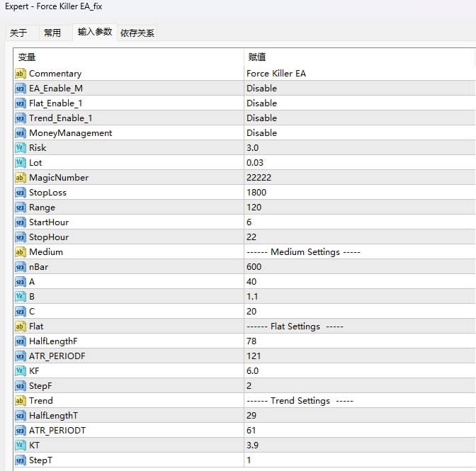Viewport: 476px width, 471px height.
Task: Click the integer icon beside HalfLengthF
Action: (x=20, y=341)
